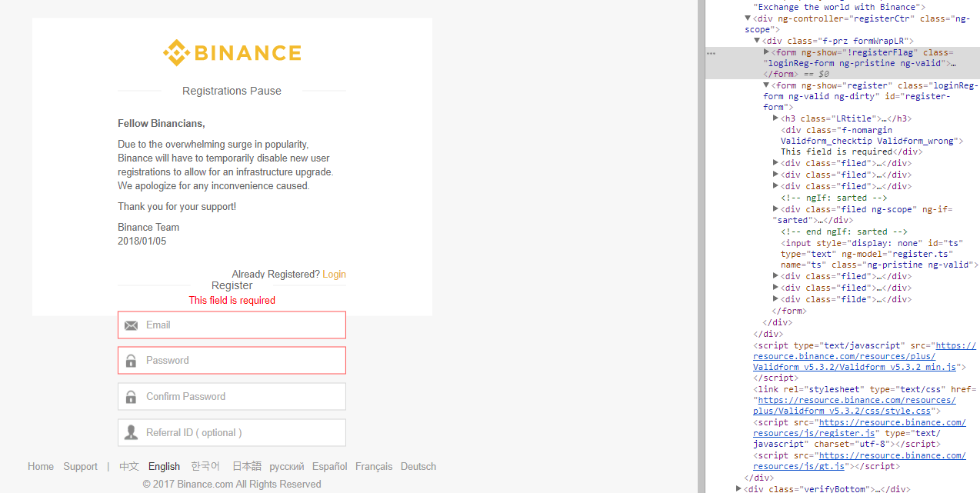Expand the h3 LRtitle node
Screen dimensions: 980x493
[776, 118]
